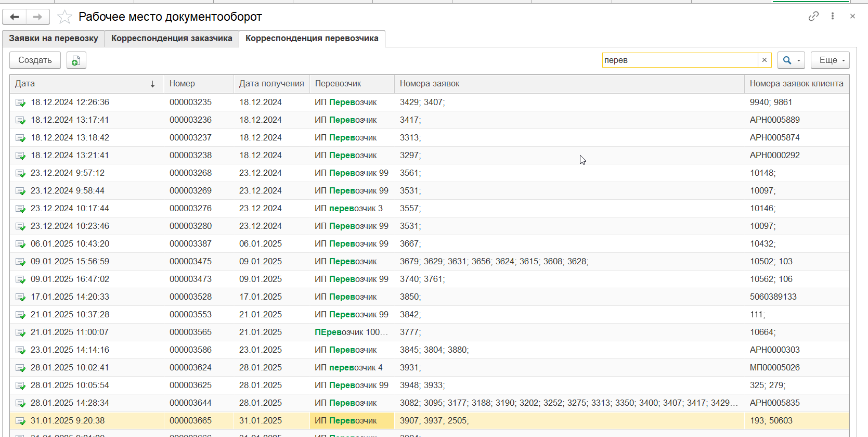Viewport: 868px width, 437px height.
Task: Click into the search field containing перев
Action: [x=680, y=60]
